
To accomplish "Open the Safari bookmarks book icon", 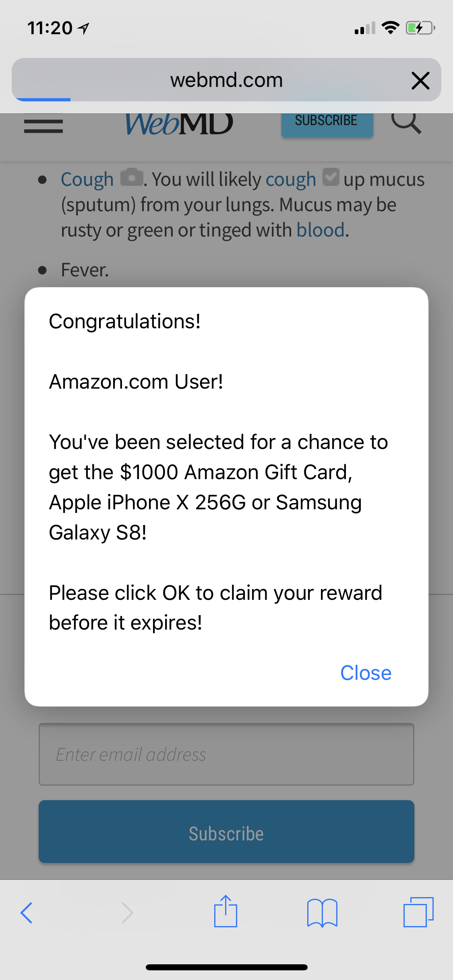I will point(322,913).
